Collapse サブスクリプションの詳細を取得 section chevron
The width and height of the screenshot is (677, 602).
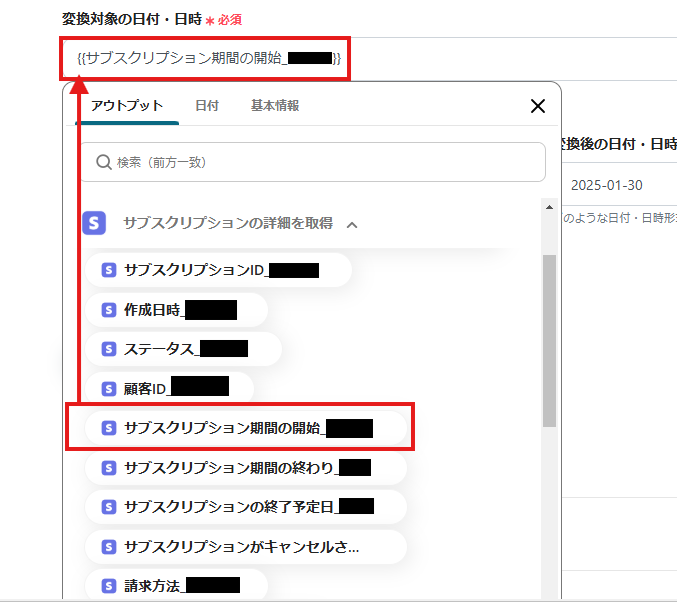[x=352, y=225]
